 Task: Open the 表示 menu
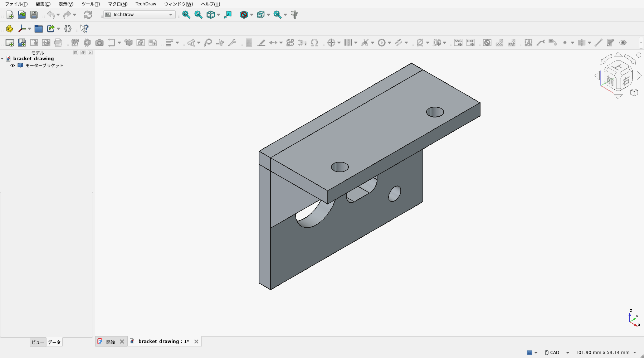(x=66, y=4)
